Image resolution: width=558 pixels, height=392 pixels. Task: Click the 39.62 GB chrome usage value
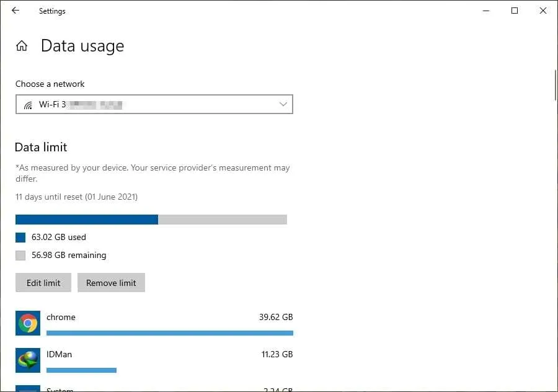[x=276, y=317]
